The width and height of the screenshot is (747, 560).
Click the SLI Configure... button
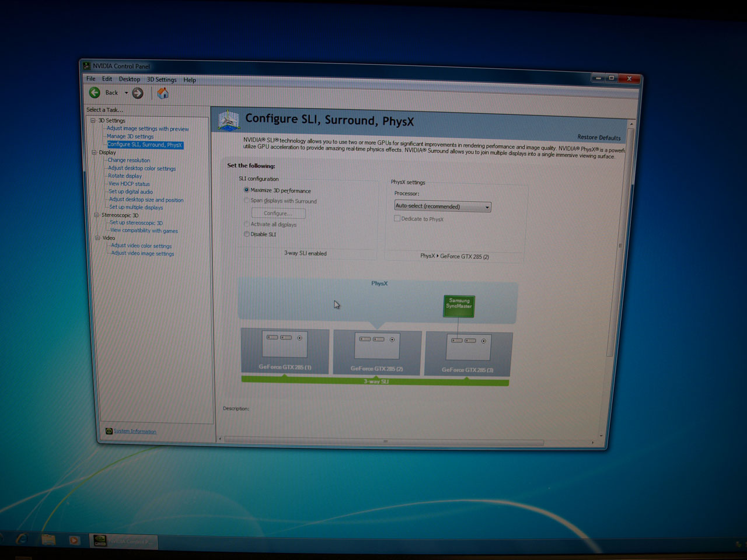point(278,213)
